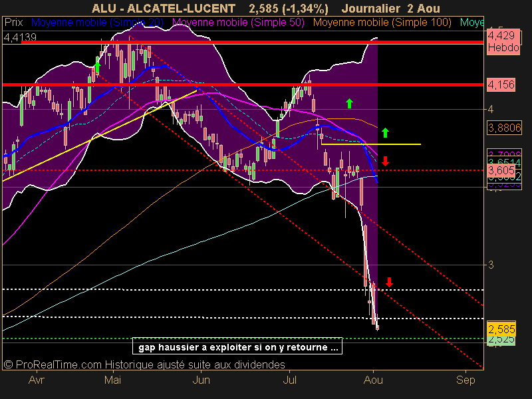Click the 'Moyenne mobile (Simple 20)' legend label
The height and width of the screenshot is (399, 532).
pyautogui.click(x=97, y=23)
